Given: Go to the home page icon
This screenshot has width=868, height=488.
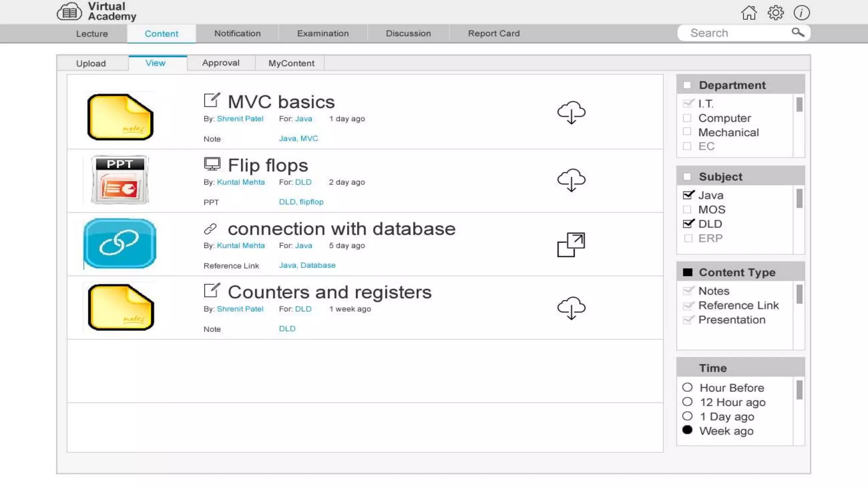Looking at the screenshot, I should [748, 13].
